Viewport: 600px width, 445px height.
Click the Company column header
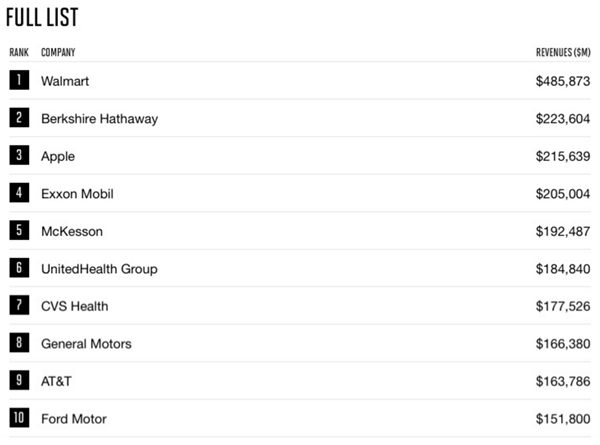click(x=58, y=52)
